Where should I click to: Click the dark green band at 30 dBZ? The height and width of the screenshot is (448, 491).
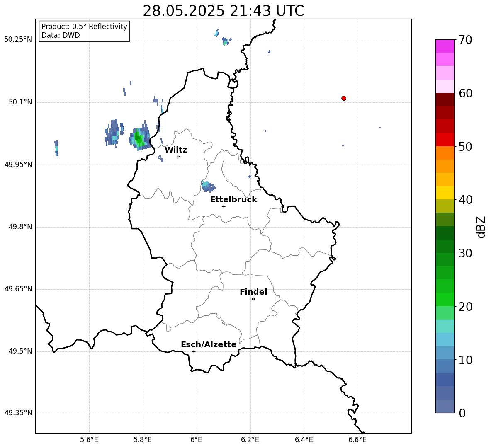point(445,246)
